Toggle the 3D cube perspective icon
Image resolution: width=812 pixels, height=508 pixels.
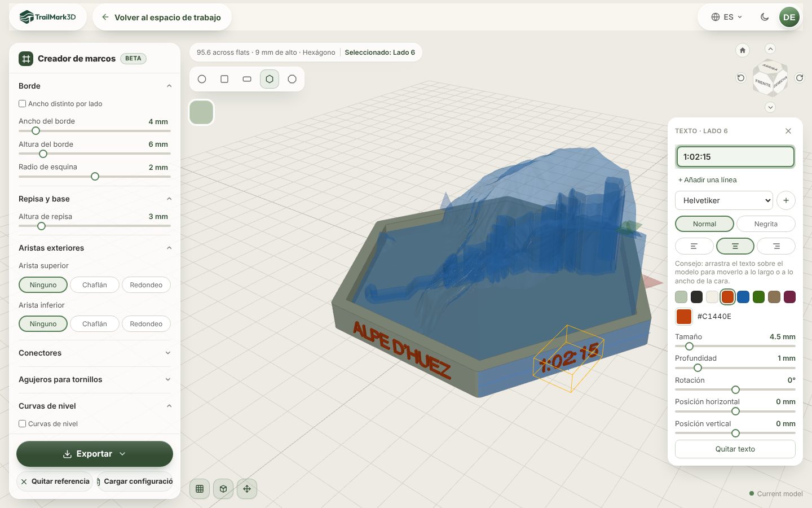click(223, 489)
